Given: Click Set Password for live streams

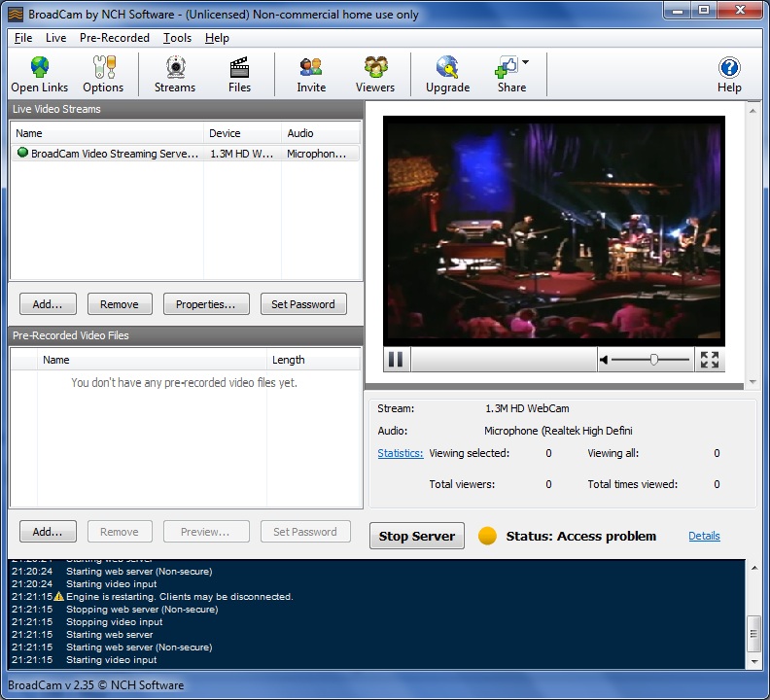Looking at the screenshot, I should coord(303,304).
